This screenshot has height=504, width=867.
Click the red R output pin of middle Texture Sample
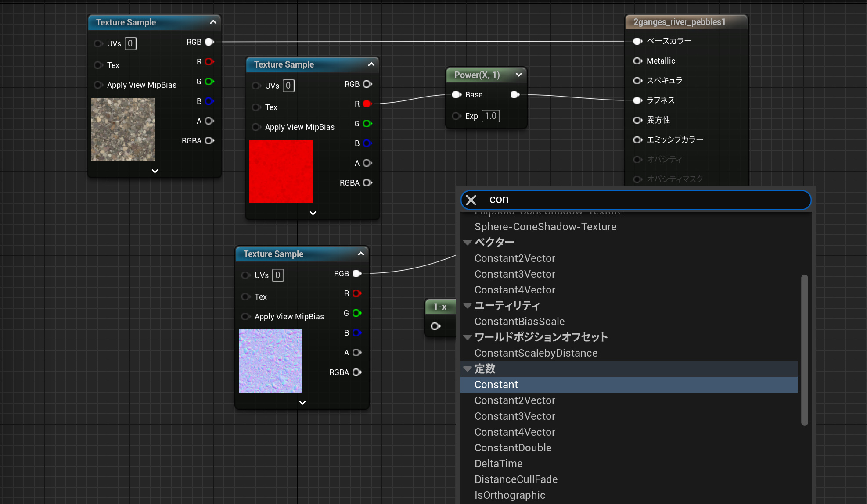click(367, 104)
